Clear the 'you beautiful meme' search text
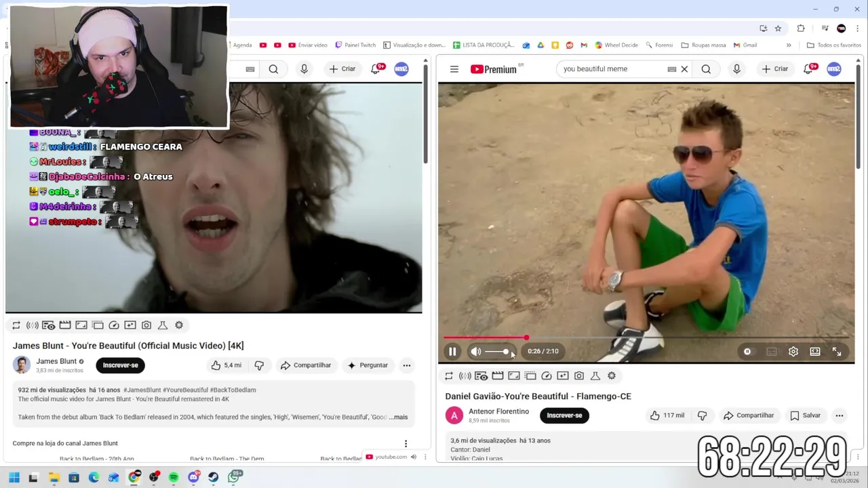The image size is (868, 488). 684,69
